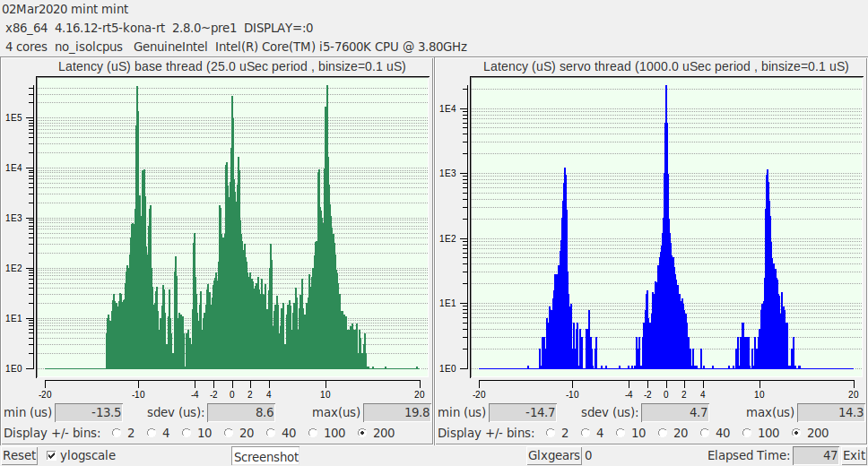The width and height of the screenshot is (868, 466).
Task: Click base thread sdev value 8.6
Action: click(241, 412)
